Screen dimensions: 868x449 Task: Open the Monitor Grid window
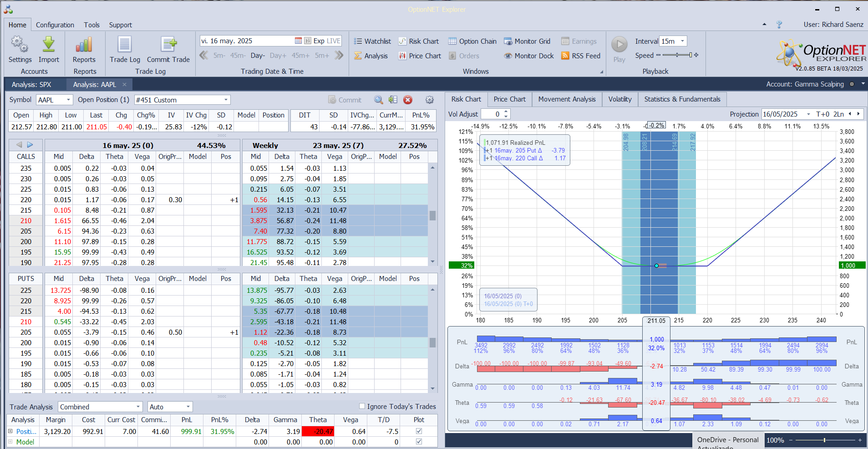(527, 41)
